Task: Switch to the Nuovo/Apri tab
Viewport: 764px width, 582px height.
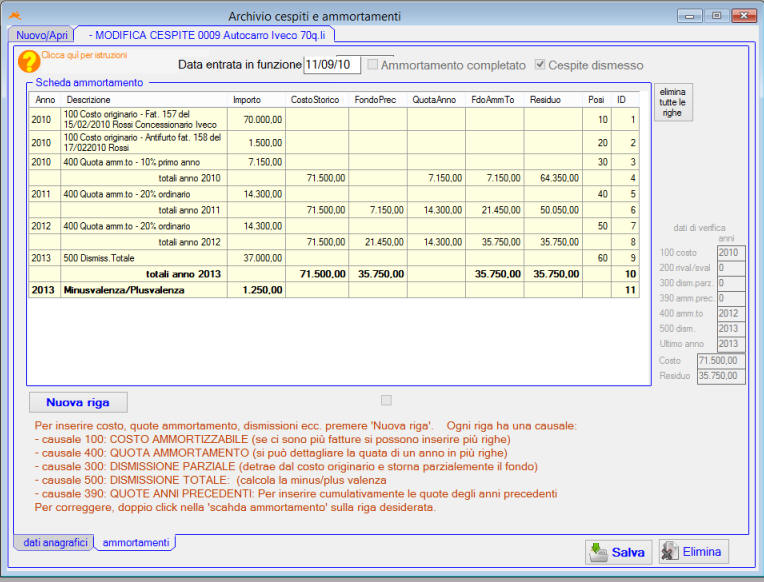Action: point(41,35)
